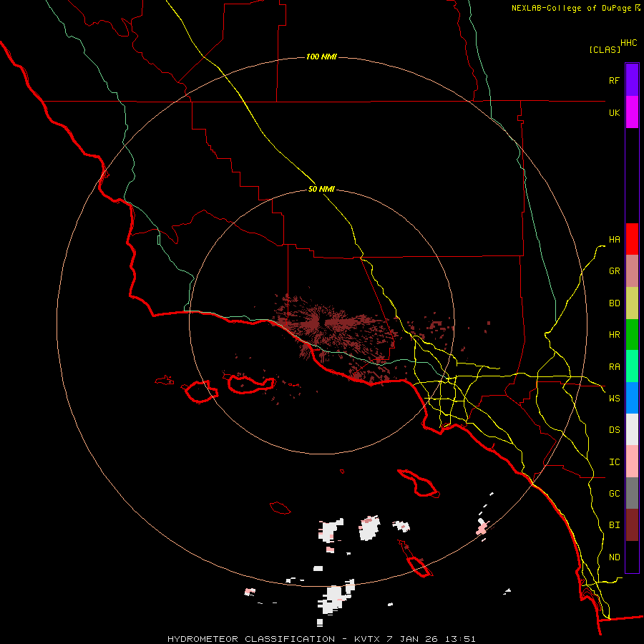This screenshot has width=644, height=644.
Task: Select the gray GC legend color block
Action: click(x=632, y=493)
